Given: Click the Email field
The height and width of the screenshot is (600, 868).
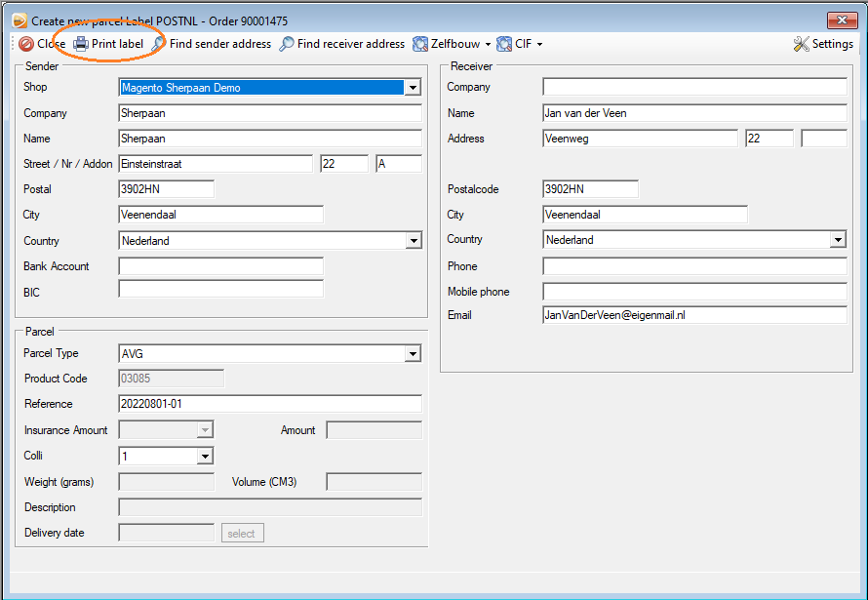Looking at the screenshot, I should pyautogui.click(x=694, y=315).
